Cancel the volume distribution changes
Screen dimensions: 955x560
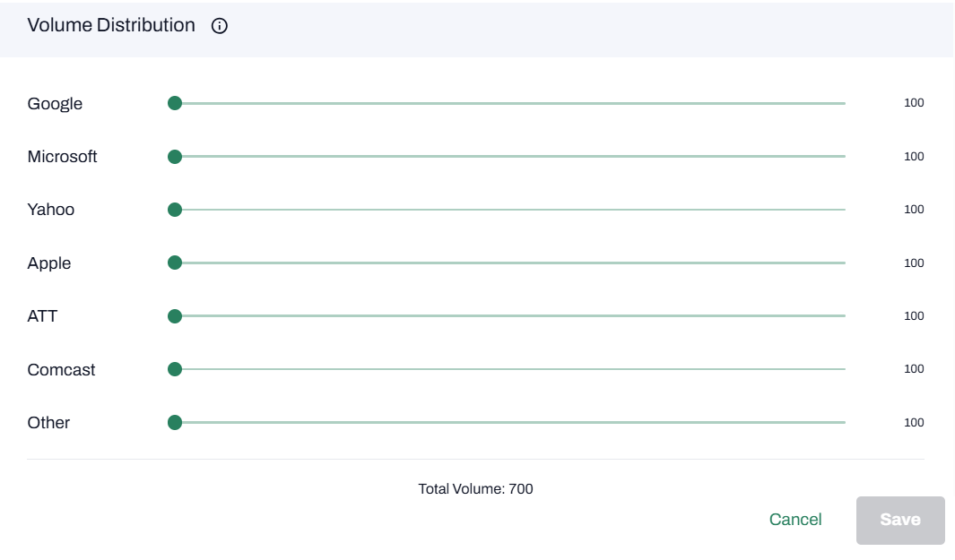tap(795, 520)
